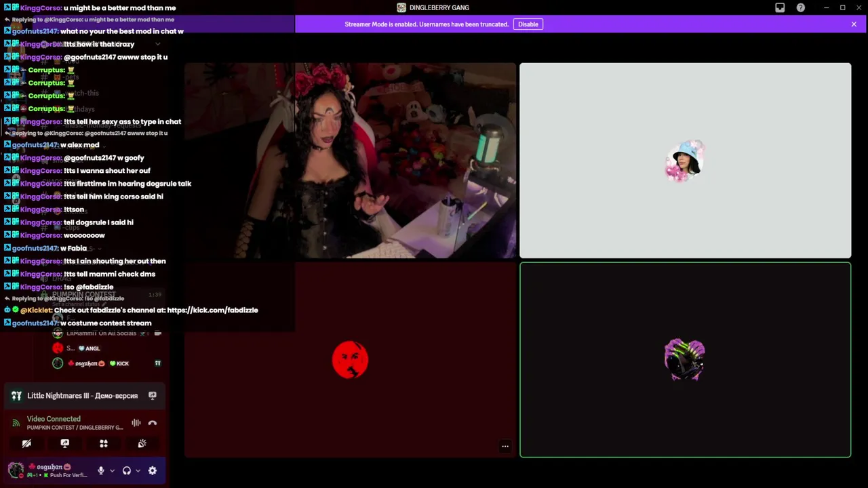Open the webcam video tile
The image size is (868, 488).
pos(350,161)
